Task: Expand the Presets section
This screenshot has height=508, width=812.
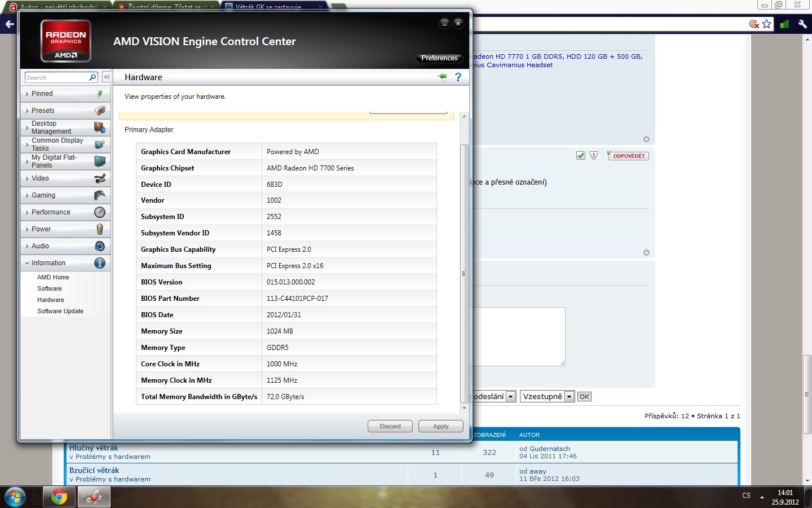Action: pos(65,111)
